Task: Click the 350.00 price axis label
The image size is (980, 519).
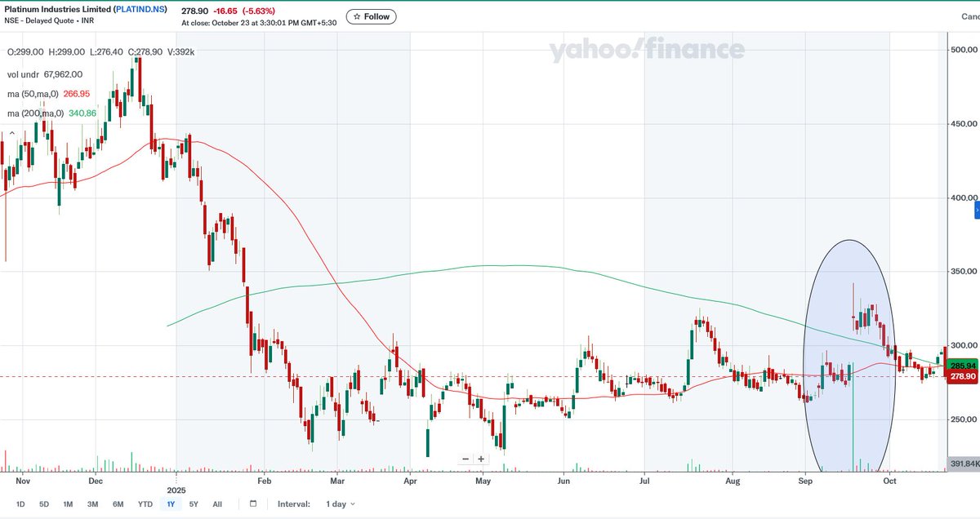Action: click(x=964, y=271)
